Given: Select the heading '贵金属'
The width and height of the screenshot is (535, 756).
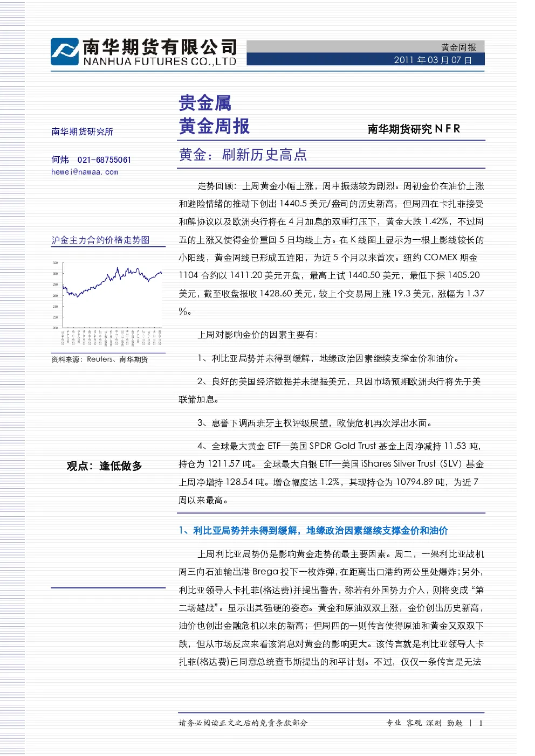Looking at the screenshot, I should coord(205,102).
